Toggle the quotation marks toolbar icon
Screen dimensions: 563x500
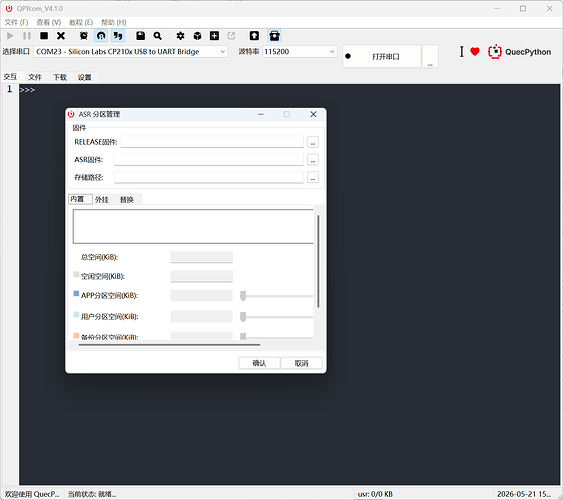(118, 36)
